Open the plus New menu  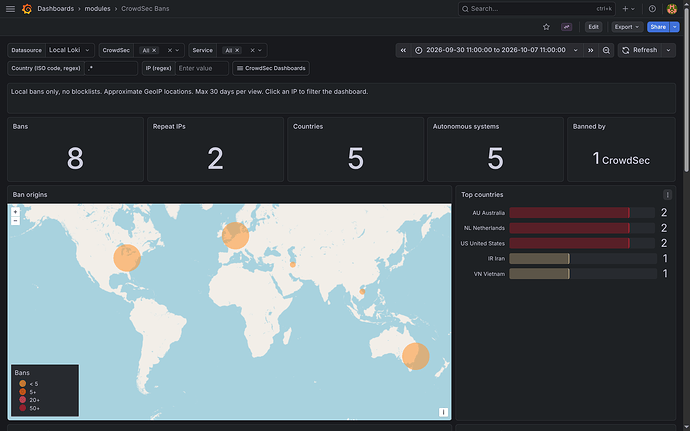pyautogui.click(x=628, y=9)
